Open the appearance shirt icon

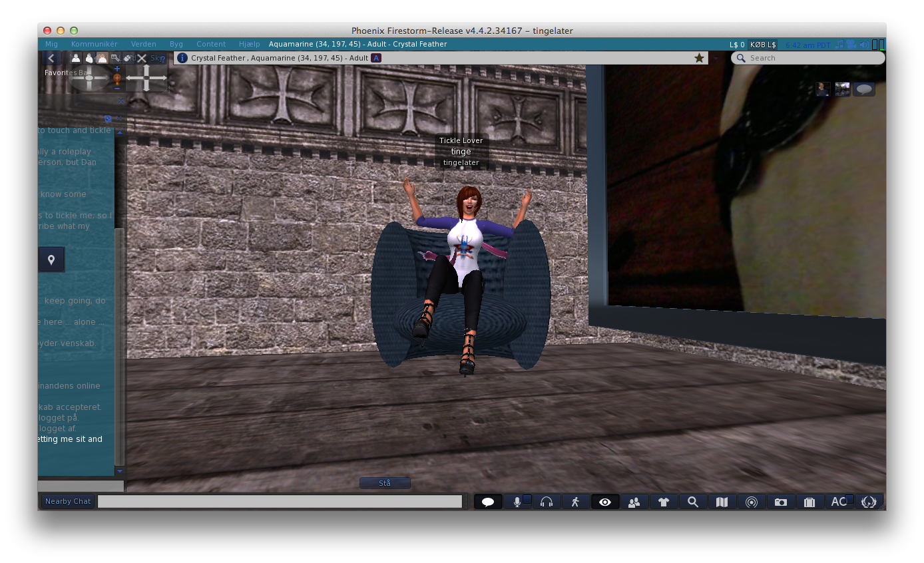pos(664,502)
